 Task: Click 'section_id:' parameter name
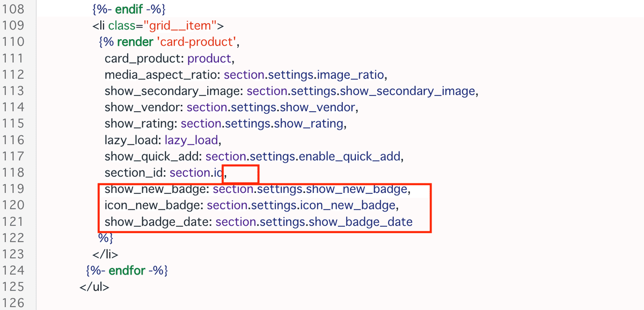point(136,172)
